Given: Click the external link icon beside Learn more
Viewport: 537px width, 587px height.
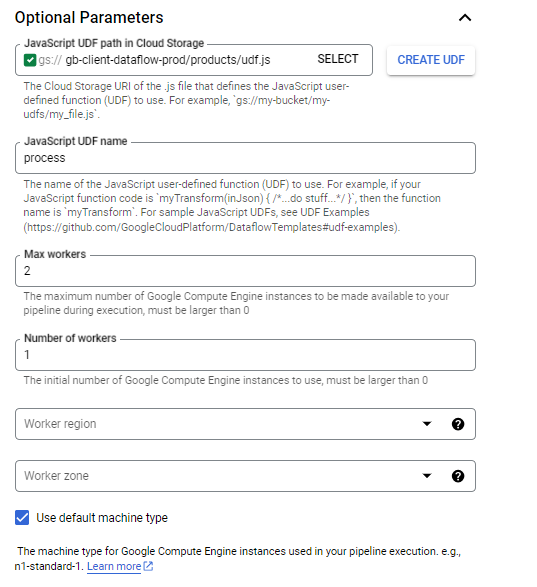Looking at the screenshot, I should (x=148, y=566).
